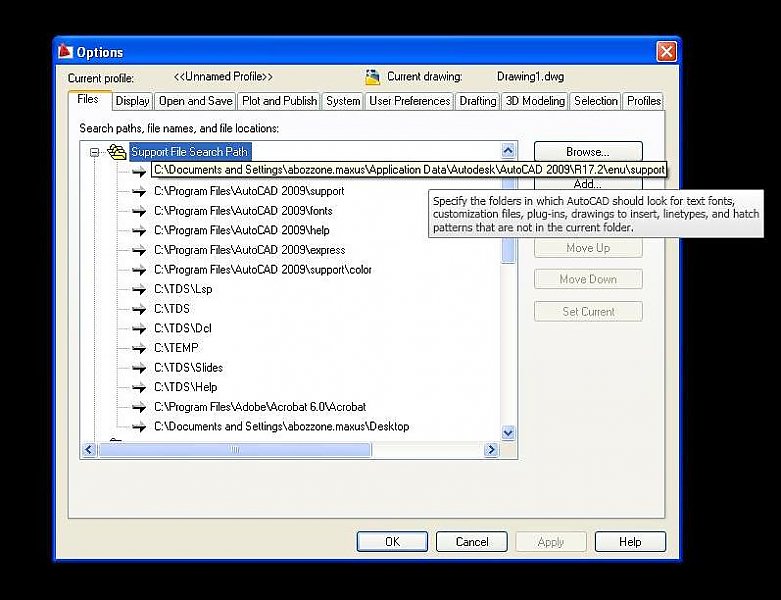Screen dimensions: 781x600
Task: Click the tree list scroll up arrow
Action: [508, 150]
